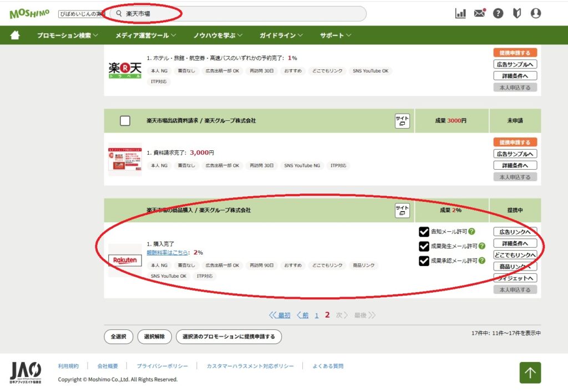Open ウィジェットへ button
This screenshot has width=568, height=392.
[515, 278]
